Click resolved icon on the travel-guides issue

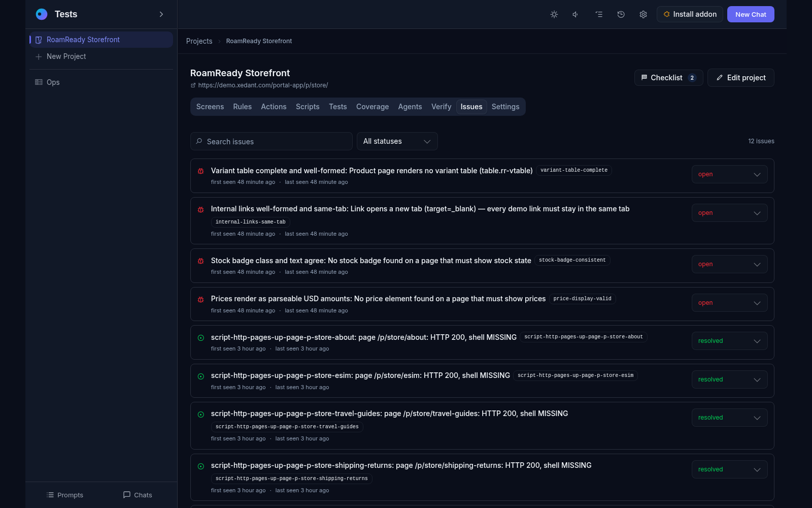[x=201, y=415]
